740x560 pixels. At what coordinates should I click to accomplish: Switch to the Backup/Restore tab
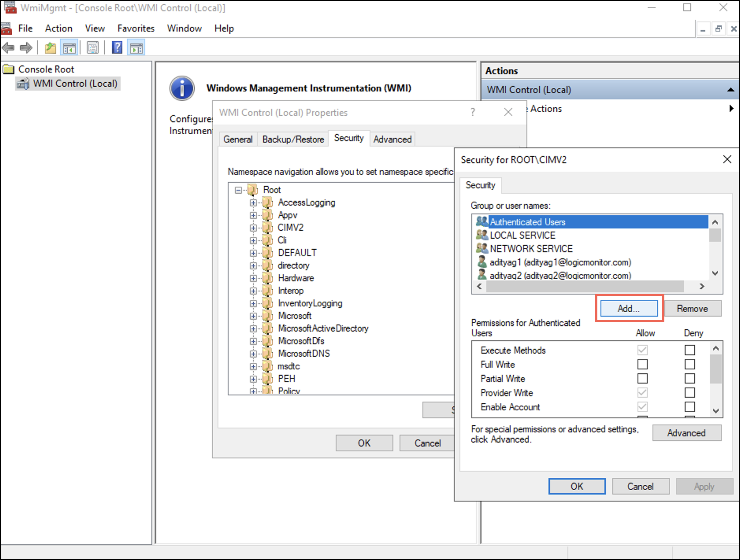point(293,139)
